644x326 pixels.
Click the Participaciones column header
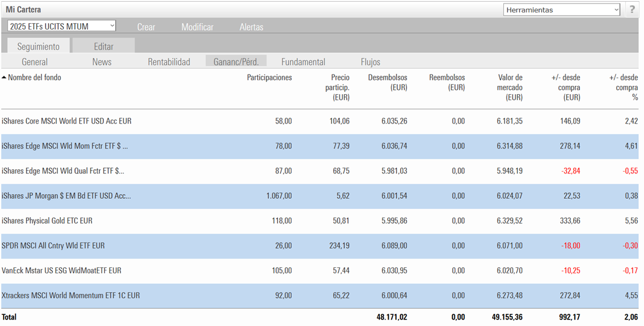coord(269,78)
